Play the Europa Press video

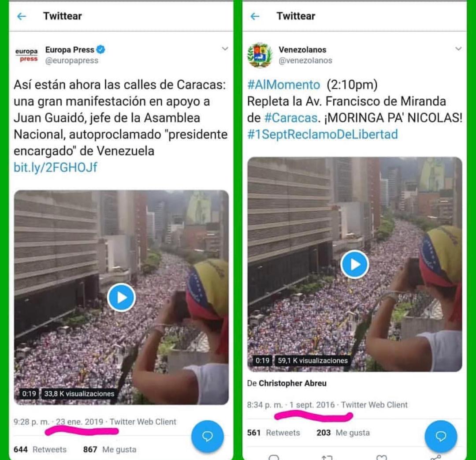(x=121, y=297)
